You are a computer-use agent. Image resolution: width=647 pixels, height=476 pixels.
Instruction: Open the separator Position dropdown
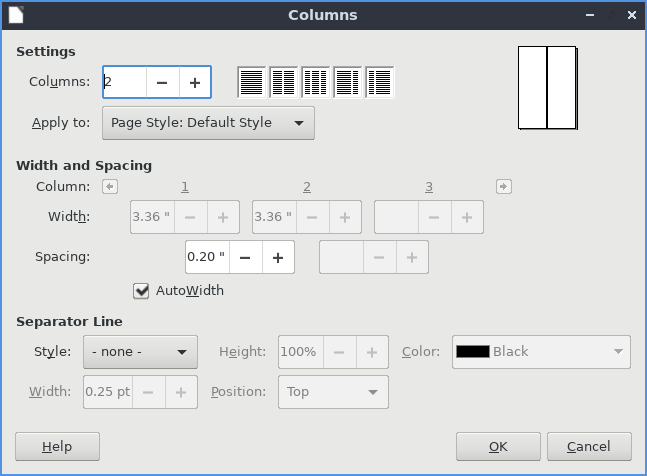pos(332,392)
